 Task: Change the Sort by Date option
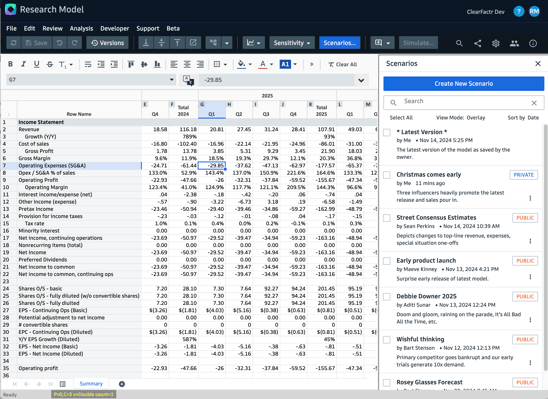(x=523, y=118)
